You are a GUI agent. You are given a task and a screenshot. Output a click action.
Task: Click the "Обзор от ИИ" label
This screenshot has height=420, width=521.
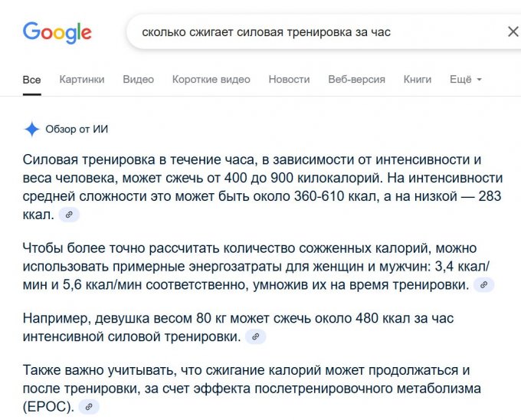coord(77,129)
